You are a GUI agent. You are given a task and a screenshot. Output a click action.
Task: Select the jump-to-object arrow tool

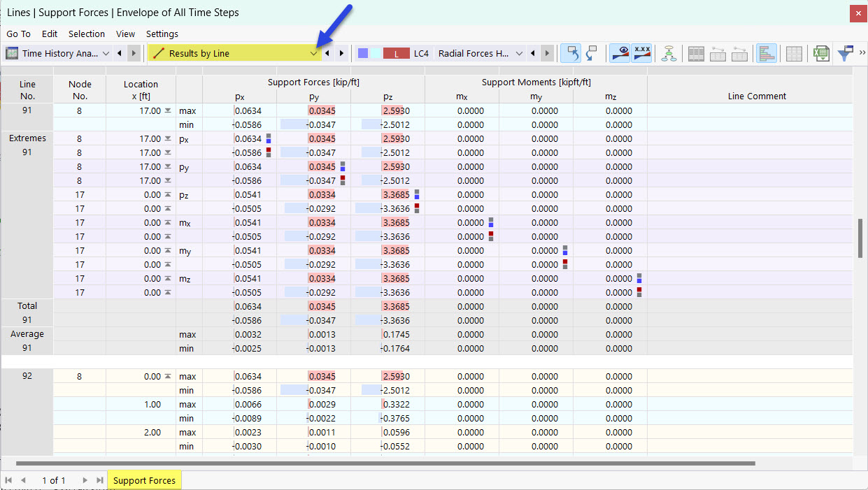click(571, 53)
